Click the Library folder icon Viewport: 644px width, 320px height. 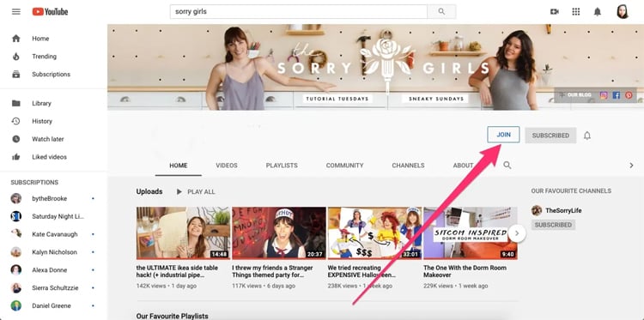[16, 104]
